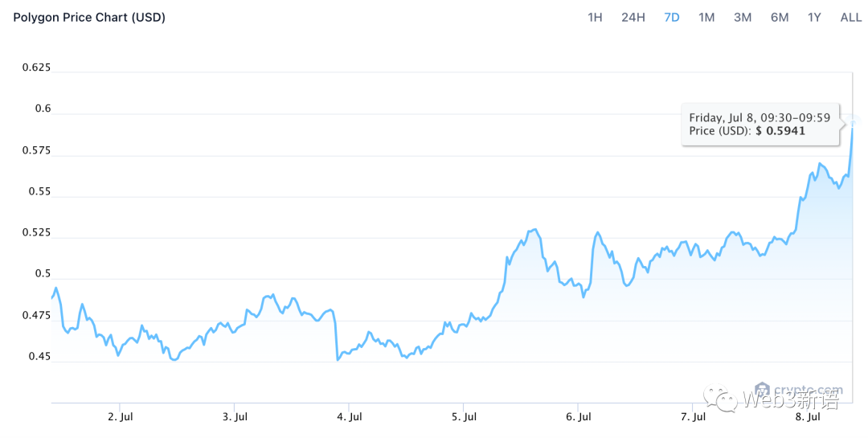Switch chart to 24H range
This screenshot has width=868, height=438.
[x=633, y=17]
